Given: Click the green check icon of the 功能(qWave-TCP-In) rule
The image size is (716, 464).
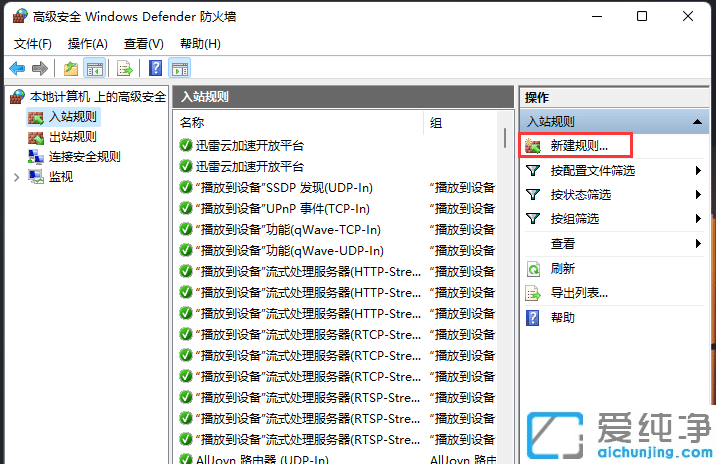Looking at the screenshot, I should [x=186, y=230].
